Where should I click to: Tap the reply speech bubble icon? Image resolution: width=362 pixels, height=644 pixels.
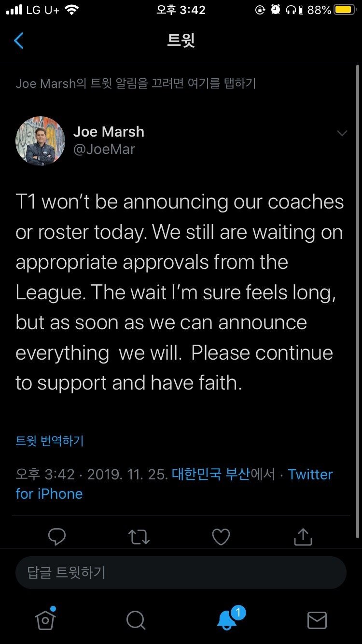tap(57, 536)
